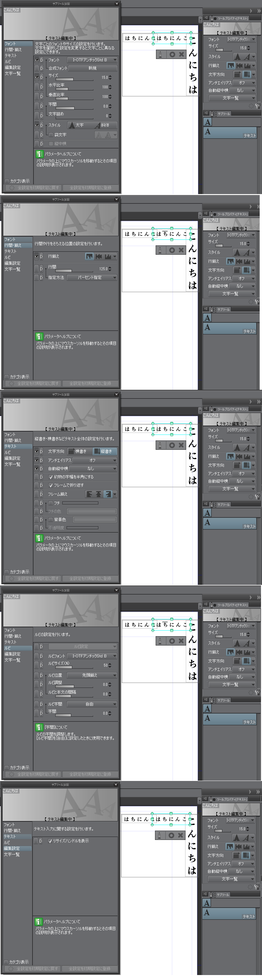The height and width of the screenshot is (980, 262).
Task: Click pencil launcher icon beside リサイズハンドル dialog
Action: click(x=159, y=835)
